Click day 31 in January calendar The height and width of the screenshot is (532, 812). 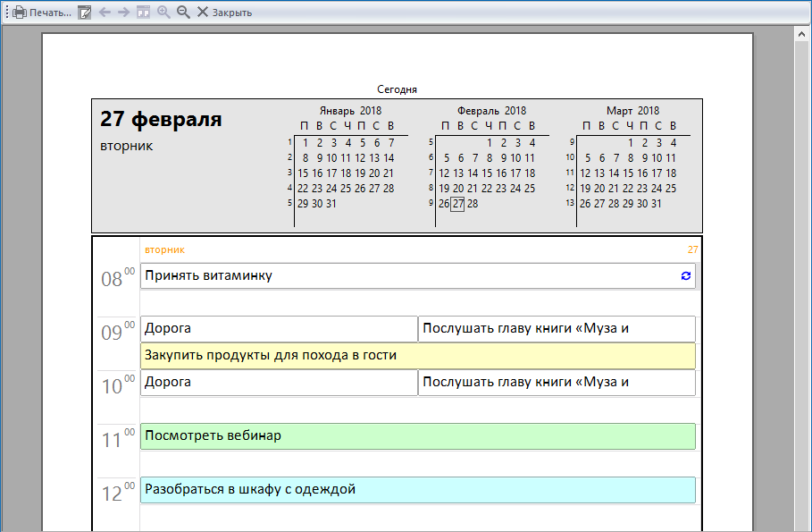(x=331, y=204)
